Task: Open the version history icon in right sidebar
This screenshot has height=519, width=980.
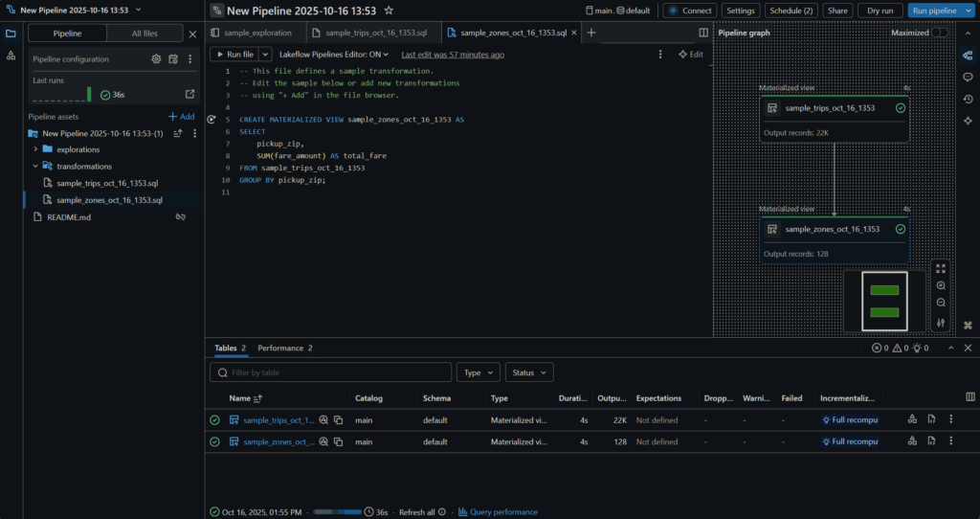Action: [968, 99]
